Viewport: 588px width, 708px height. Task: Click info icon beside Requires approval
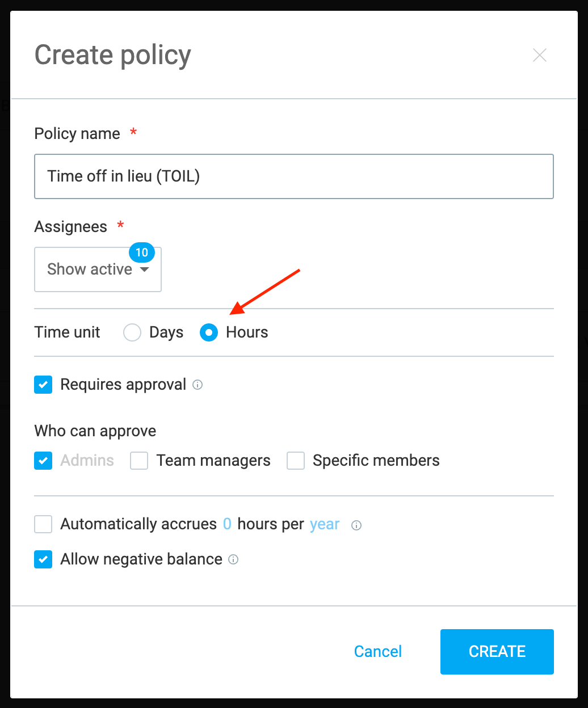click(198, 385)
